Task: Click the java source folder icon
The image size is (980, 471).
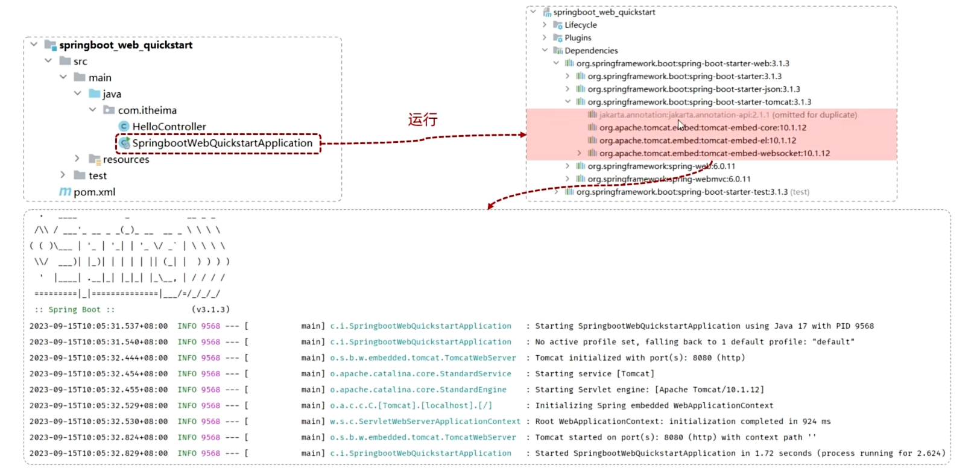Action: click(x=95, y=93)
